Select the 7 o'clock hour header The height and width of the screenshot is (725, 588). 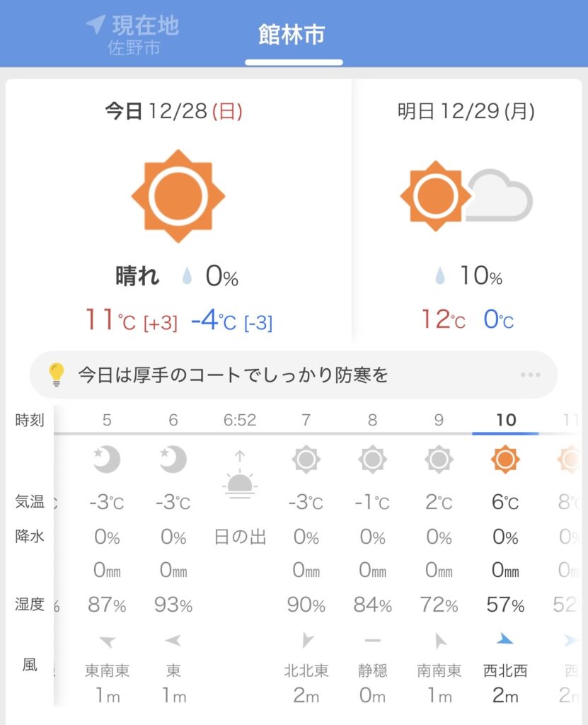click(x=306, y=420)
